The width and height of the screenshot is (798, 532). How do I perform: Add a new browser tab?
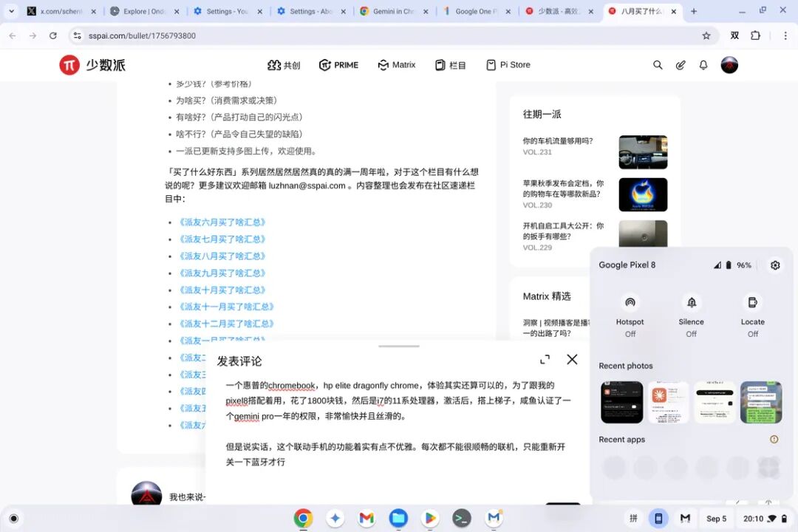point(694,11)
